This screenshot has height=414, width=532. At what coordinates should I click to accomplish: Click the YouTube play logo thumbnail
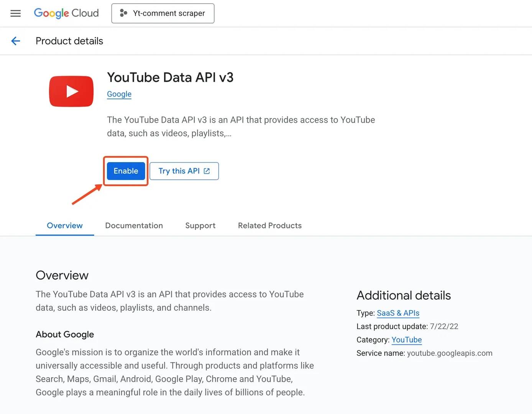click(71, 91)
